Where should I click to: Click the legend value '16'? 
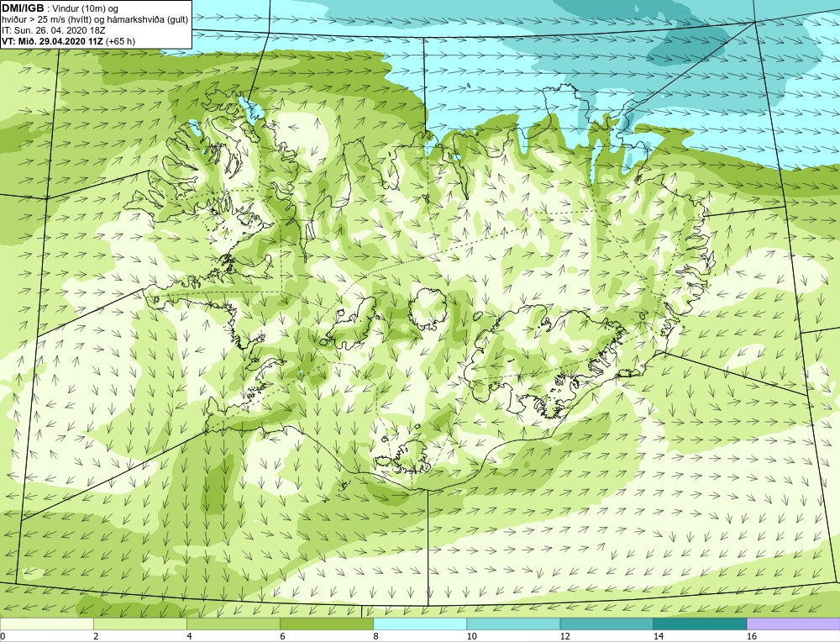[x=752, y=636]
